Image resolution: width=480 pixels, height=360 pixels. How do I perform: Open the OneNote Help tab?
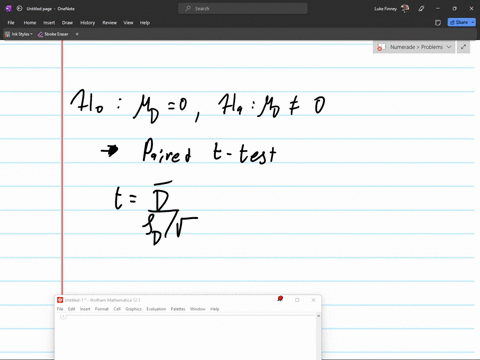click(x=145, y=23)
